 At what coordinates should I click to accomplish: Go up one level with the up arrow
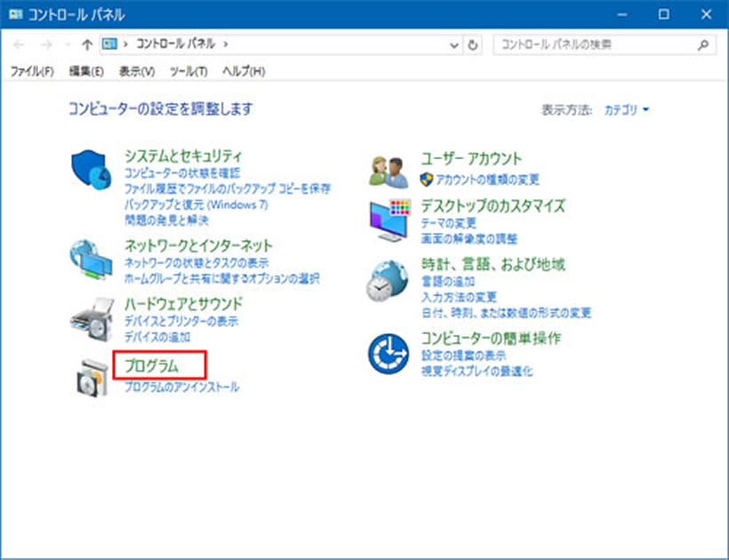87,44
